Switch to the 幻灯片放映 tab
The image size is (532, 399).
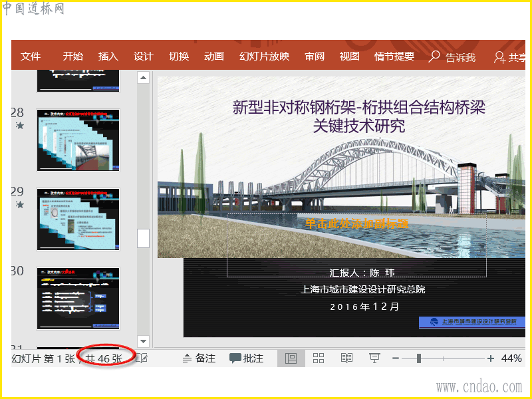(x=264, y=56)
